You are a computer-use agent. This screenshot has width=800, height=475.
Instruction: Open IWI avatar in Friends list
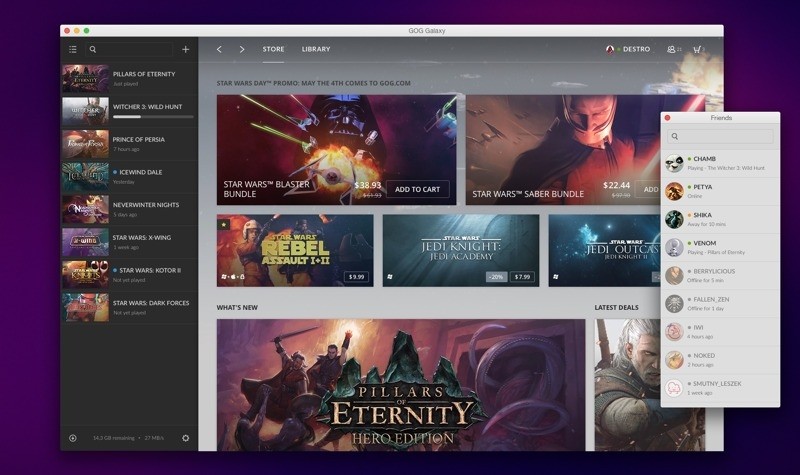tap(674, 332)
